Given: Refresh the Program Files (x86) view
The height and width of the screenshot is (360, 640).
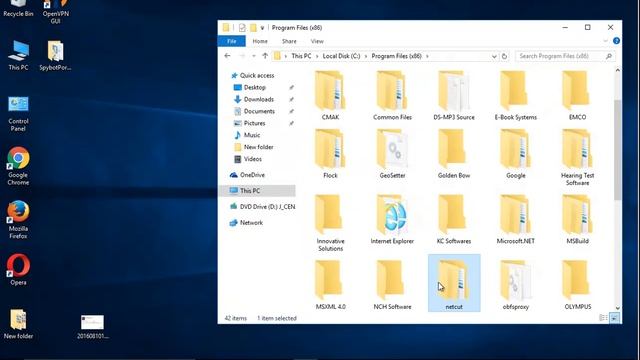Looking at the screenshot, I should coord(504,56).
